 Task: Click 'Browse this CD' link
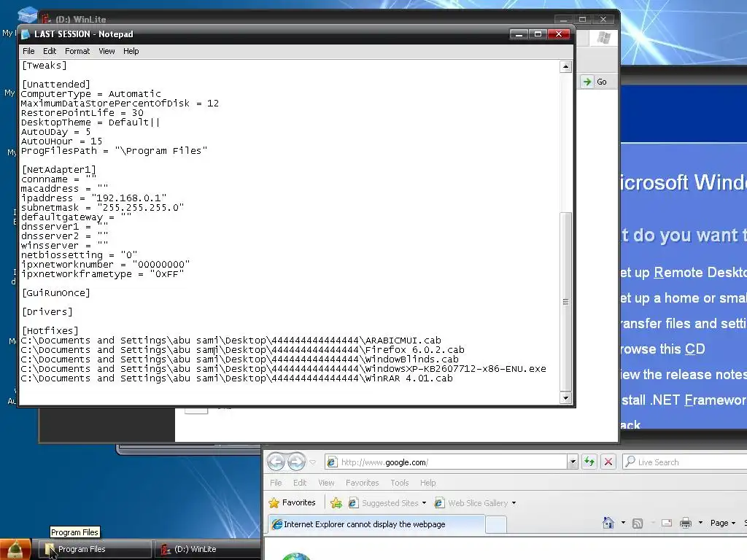[662, 349]
